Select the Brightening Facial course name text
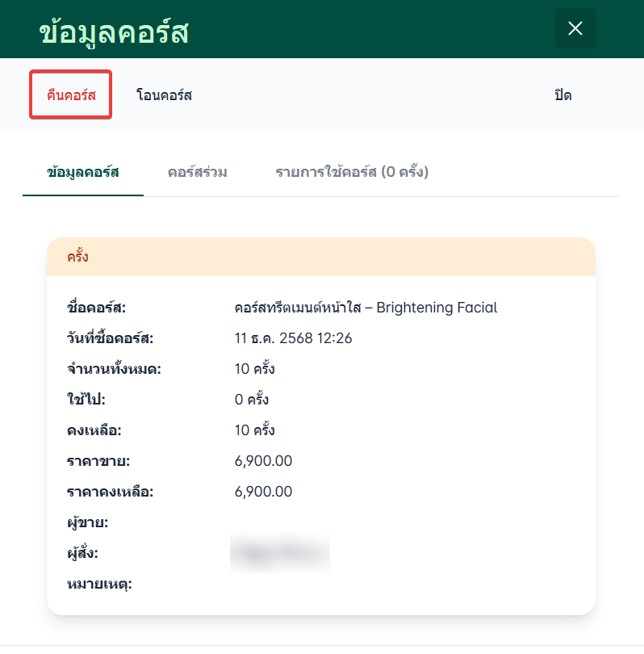 (366, 308)
